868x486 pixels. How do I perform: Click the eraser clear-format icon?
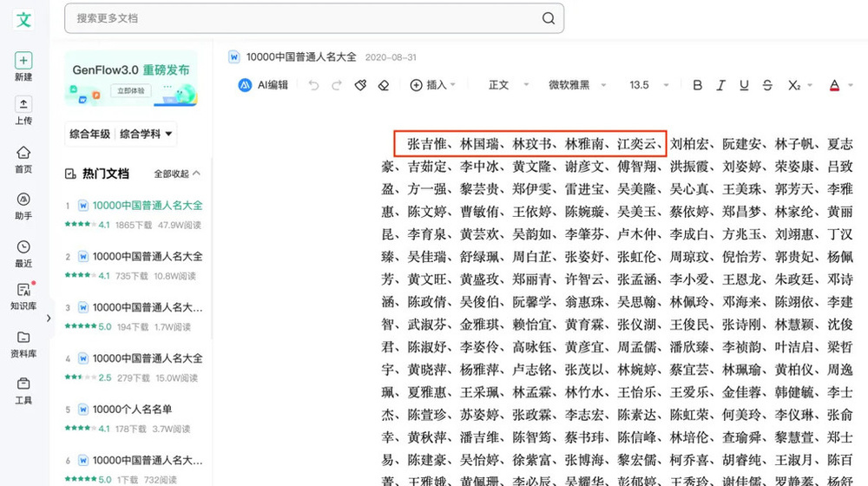click(x=384, y=85)
